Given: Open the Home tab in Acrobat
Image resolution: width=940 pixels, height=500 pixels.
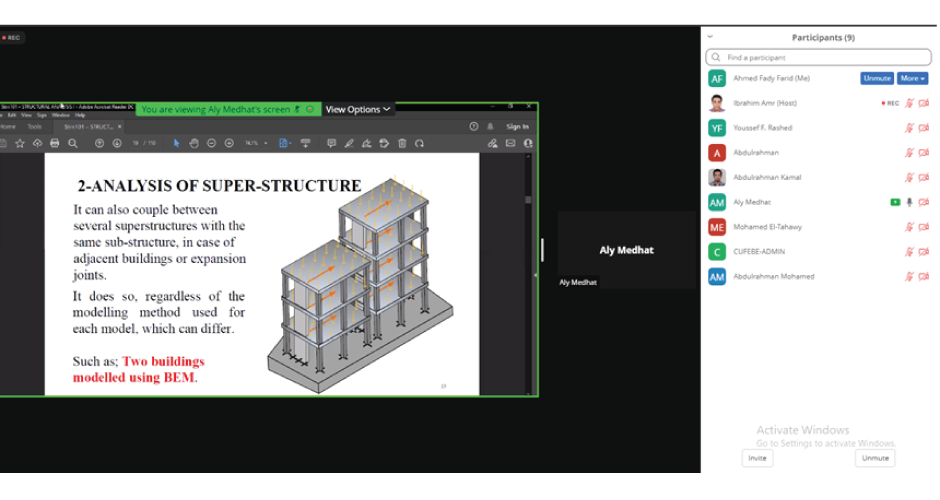Looking at the screenshot, I should pyautogui.click(x=8, y=127).
